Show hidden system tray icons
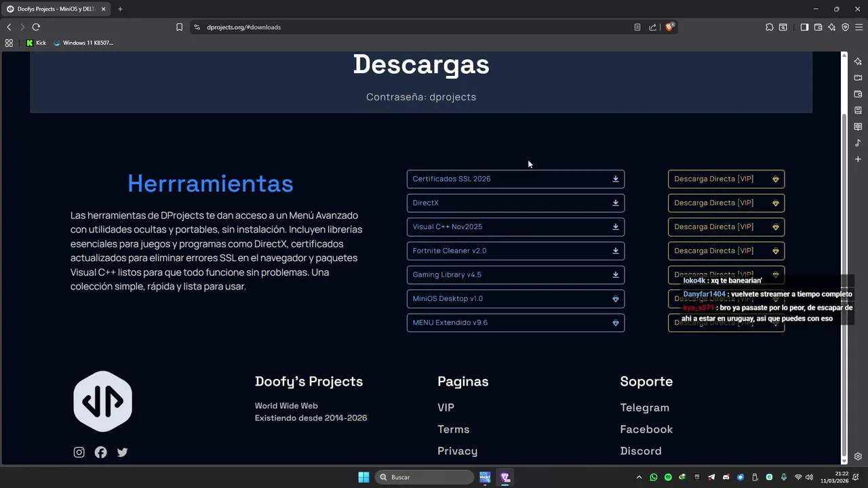The height and width of the screenshot is (488, 868). coord(639,477)
